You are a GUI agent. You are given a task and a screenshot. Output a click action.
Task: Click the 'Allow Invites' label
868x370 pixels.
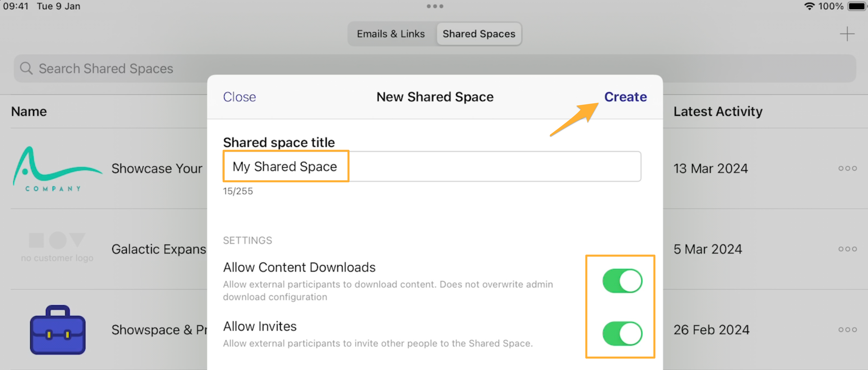pyautogui.click(x=260, y=326)
